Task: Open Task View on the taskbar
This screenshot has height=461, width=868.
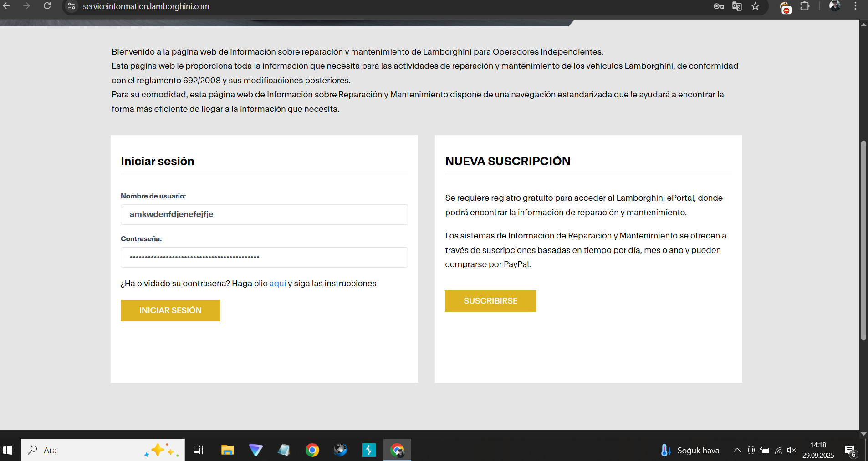Action: tap(199, 450)
